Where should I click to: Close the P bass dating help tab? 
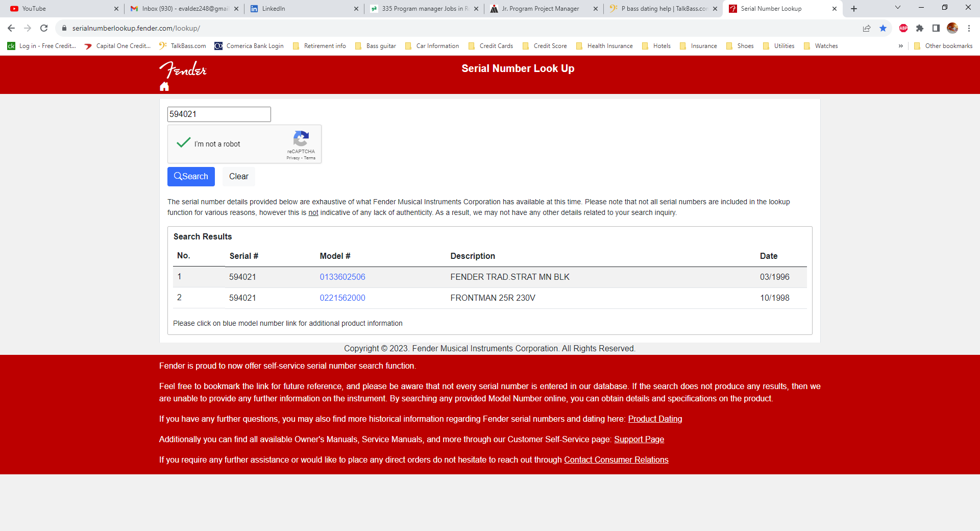(x=715, y=9)
